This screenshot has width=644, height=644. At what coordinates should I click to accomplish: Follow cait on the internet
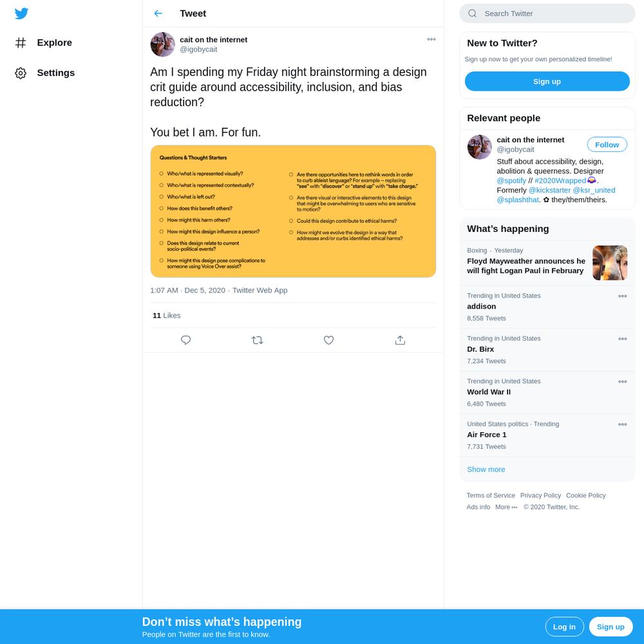[x=607, y=144]
